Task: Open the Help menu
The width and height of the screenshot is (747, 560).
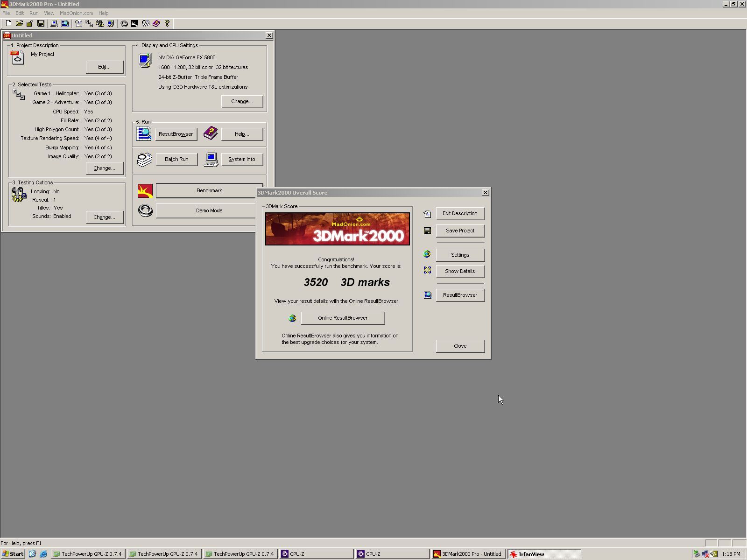Action: click(x=103, y=13)
